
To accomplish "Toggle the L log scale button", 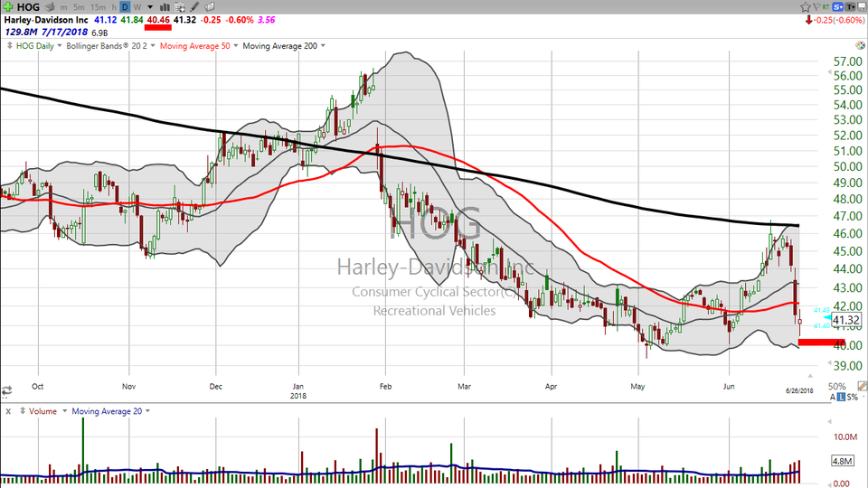I will click(840, 399).
